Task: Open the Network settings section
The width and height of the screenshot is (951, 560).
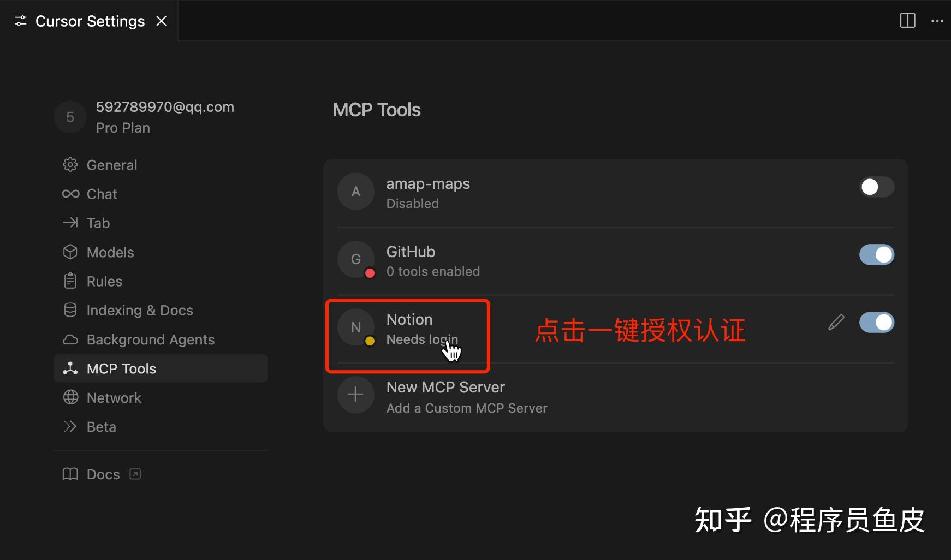Action: pos(161,397)
